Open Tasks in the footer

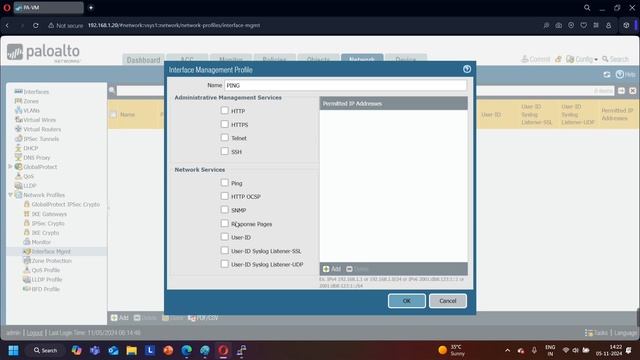pos(597,333)
